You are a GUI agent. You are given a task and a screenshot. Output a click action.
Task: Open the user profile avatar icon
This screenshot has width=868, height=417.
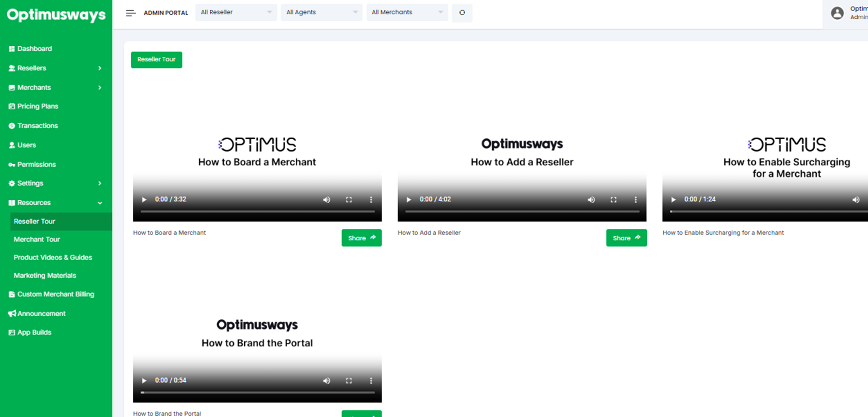point(837,13)
